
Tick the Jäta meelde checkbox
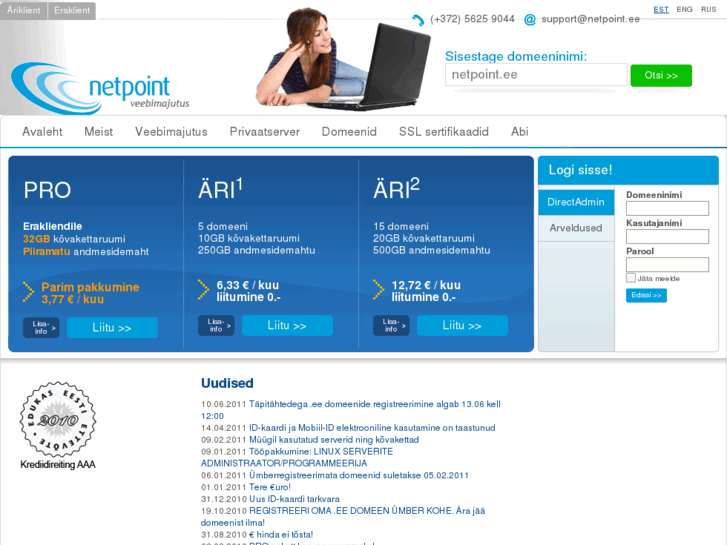631,278
